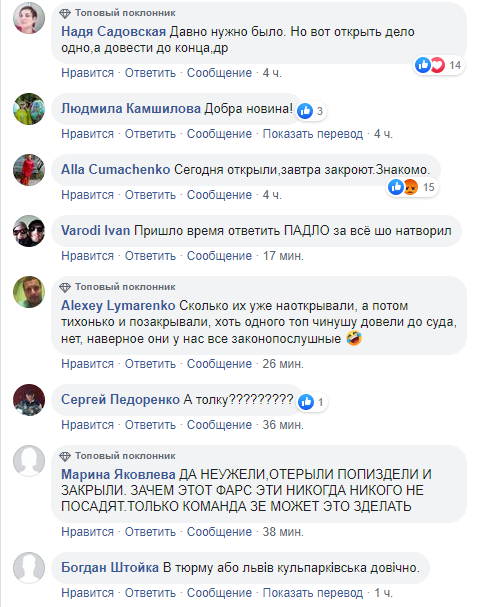Send message to Varodi Ivan
The image size is (501, 607).
pos(219,256)
